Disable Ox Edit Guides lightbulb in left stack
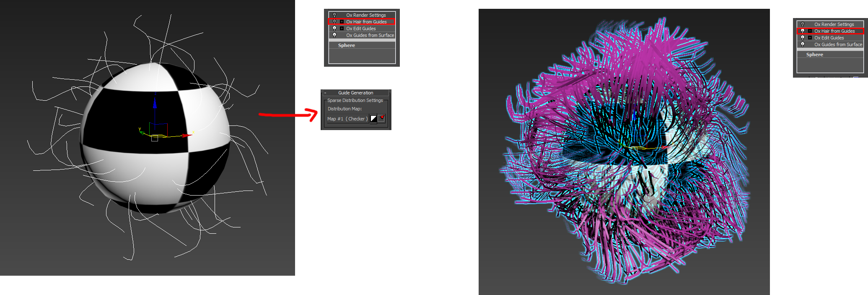Viewport: 868px width, 295px height. click(334, 29)
